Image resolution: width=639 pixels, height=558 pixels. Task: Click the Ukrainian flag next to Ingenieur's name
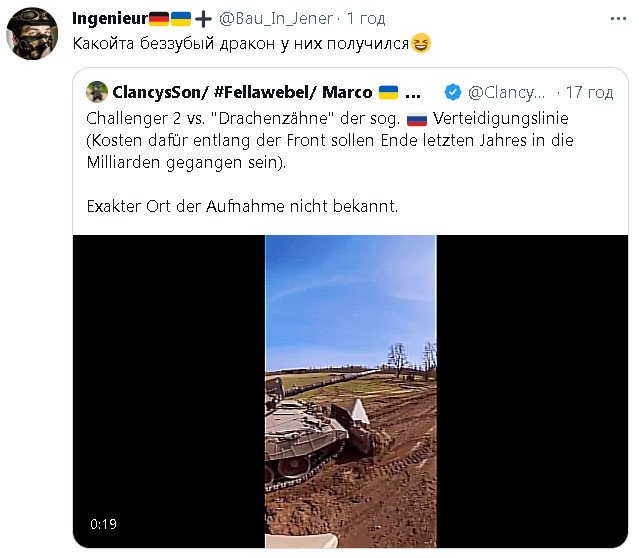[x=181, y=19]
